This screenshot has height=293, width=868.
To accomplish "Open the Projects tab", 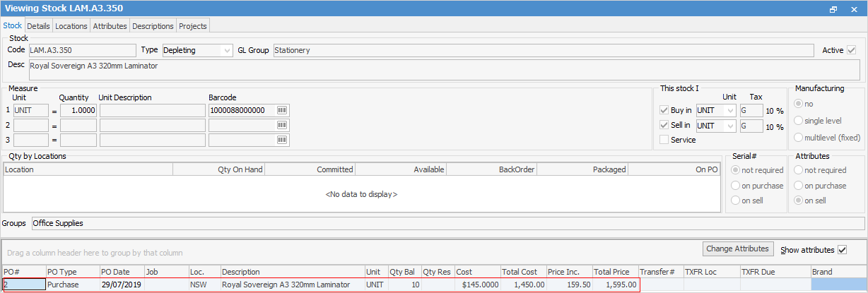I will [193, 26].
